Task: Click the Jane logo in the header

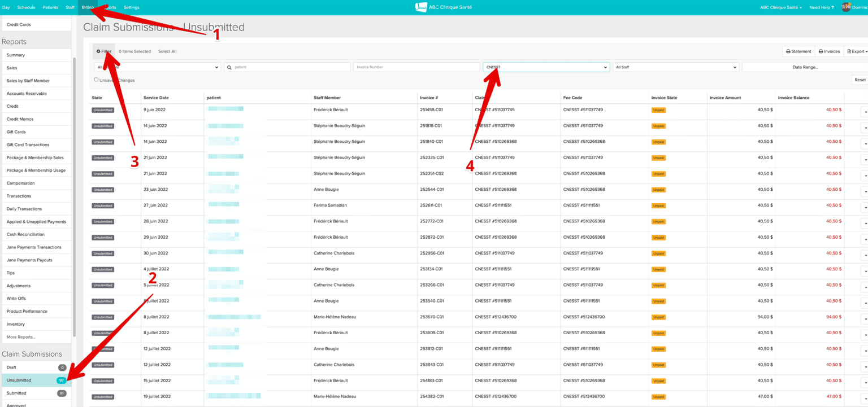Action: [x=420, y=7]
